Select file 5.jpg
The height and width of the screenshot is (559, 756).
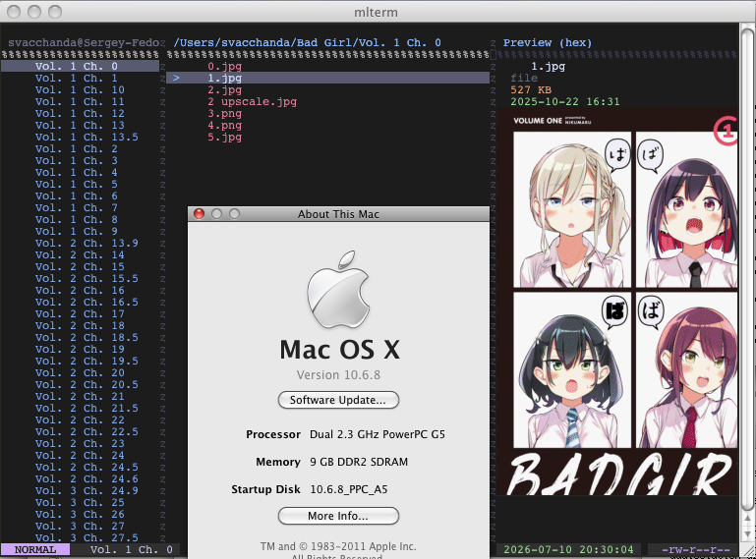pos(225,137)
